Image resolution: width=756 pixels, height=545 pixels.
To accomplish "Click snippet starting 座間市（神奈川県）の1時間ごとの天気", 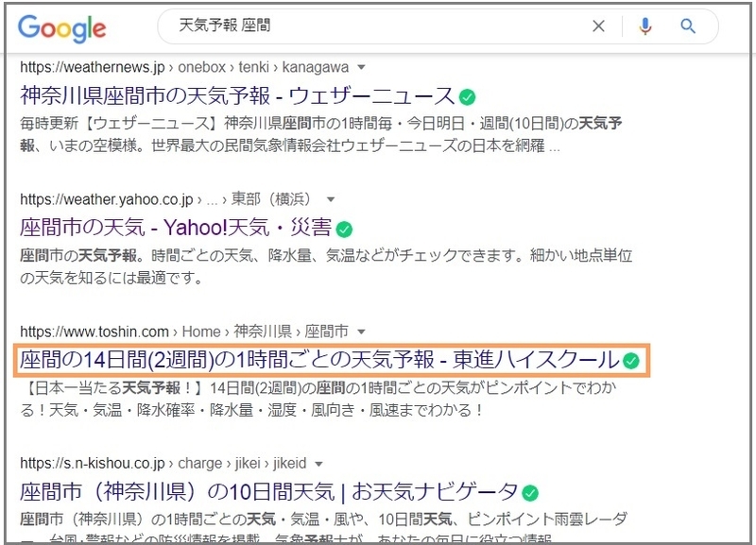I will click(323, 529).
